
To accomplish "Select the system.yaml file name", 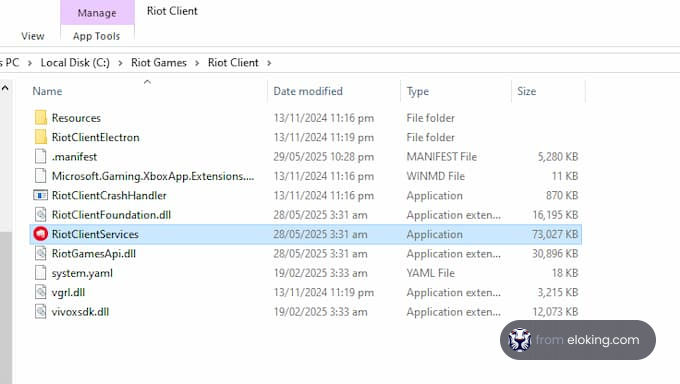I will (x=82, y=273).
